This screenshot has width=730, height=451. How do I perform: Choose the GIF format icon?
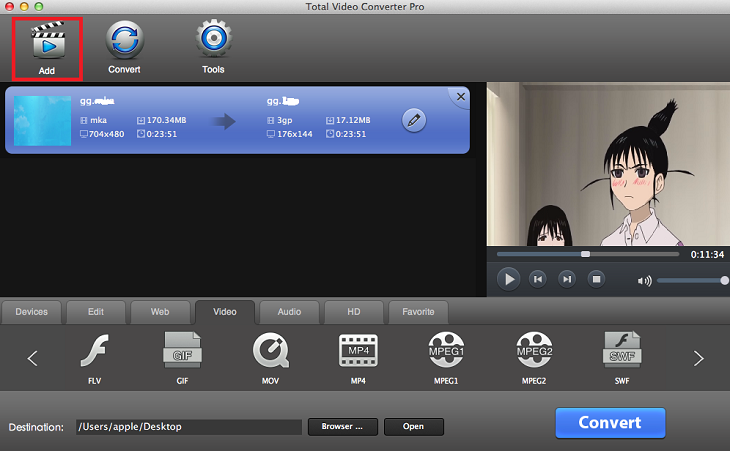[x=182, y=350]
